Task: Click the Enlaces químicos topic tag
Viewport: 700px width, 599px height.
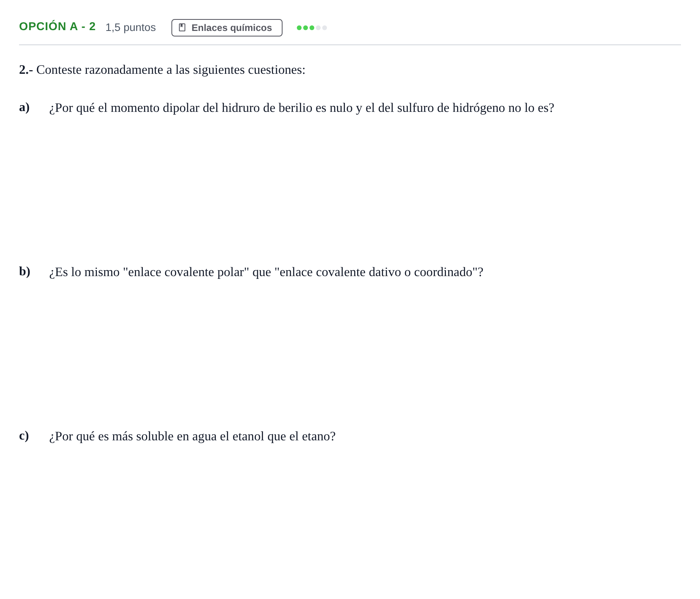Action: click(227, 28)
